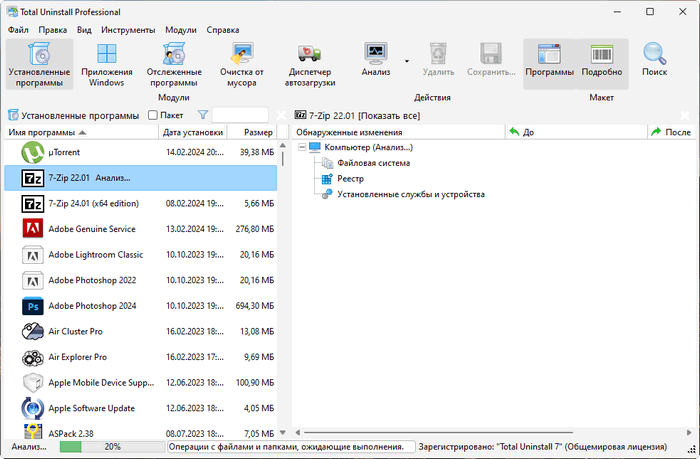Click the 7-Zip 22.01 [Показать все] header
Viewport: 700px width, 459px height.
(364, 116)
